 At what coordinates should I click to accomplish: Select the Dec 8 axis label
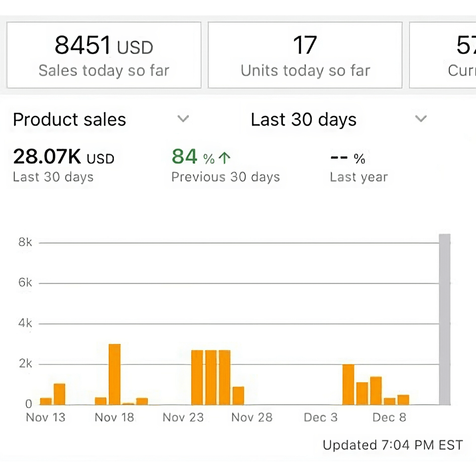coord(389,417)
